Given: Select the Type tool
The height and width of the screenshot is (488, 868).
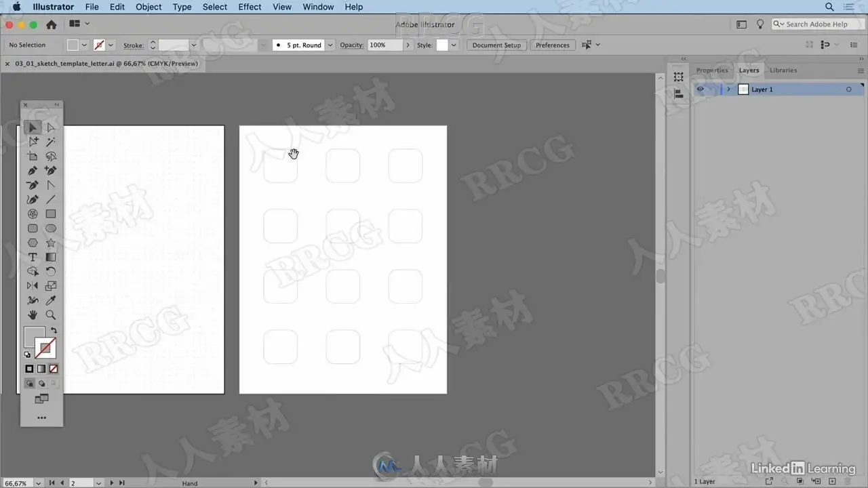Looking at the screenshot, I should click(33, 257).
